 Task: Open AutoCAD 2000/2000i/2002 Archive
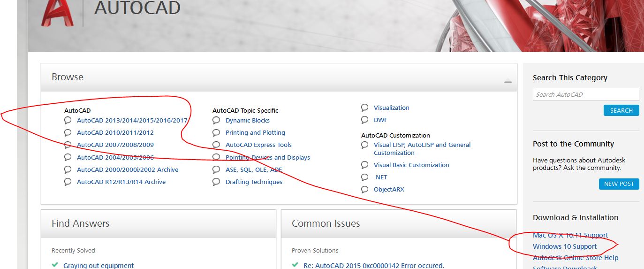(128, 170)
